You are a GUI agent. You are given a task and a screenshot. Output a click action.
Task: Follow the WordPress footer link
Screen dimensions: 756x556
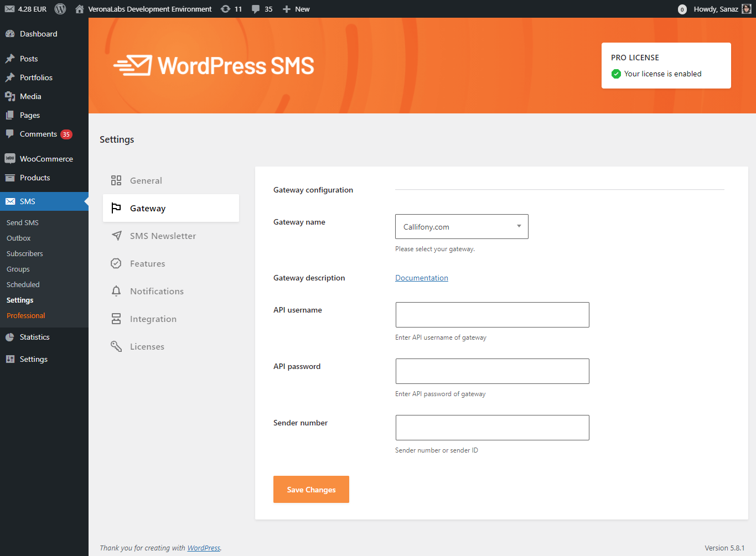pos(204,548)
